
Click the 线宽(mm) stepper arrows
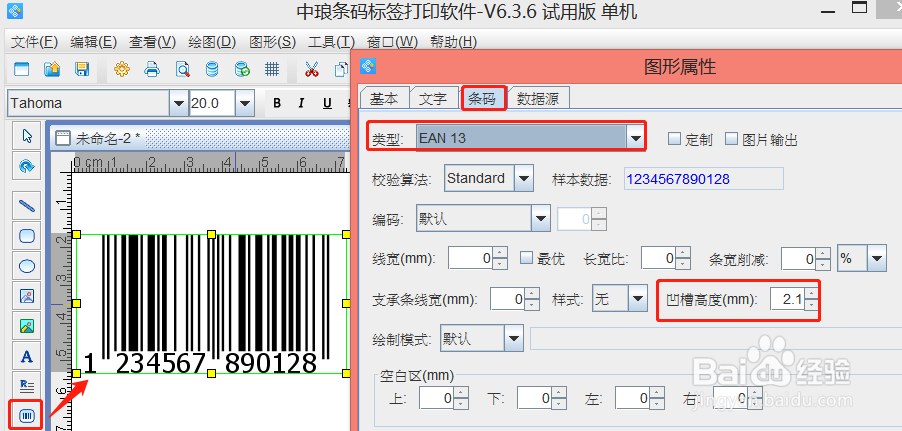click(x=500, y=258)
